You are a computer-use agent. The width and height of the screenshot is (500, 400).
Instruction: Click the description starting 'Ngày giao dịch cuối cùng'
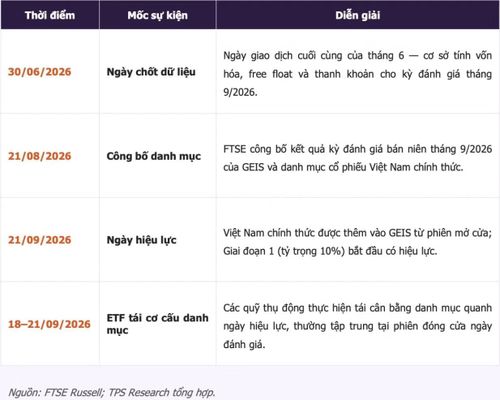click(x=358, y=74)
